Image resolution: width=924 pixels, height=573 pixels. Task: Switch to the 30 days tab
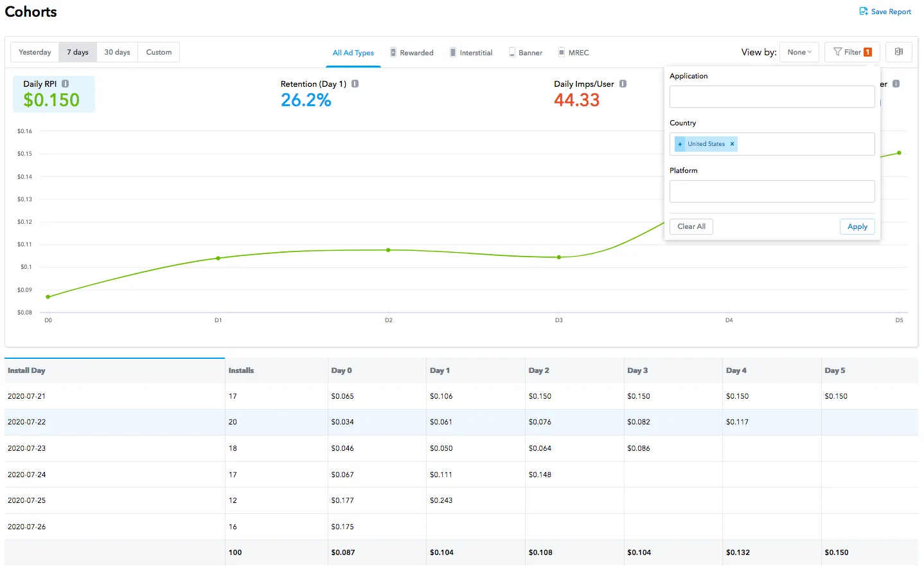(116, 52)
